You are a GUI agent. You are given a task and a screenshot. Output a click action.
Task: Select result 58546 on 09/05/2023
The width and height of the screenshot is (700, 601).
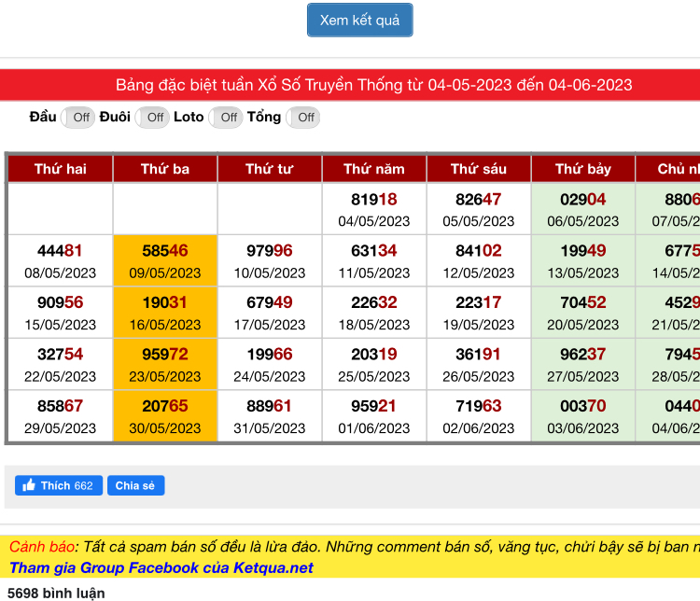[x=165, y=260]
